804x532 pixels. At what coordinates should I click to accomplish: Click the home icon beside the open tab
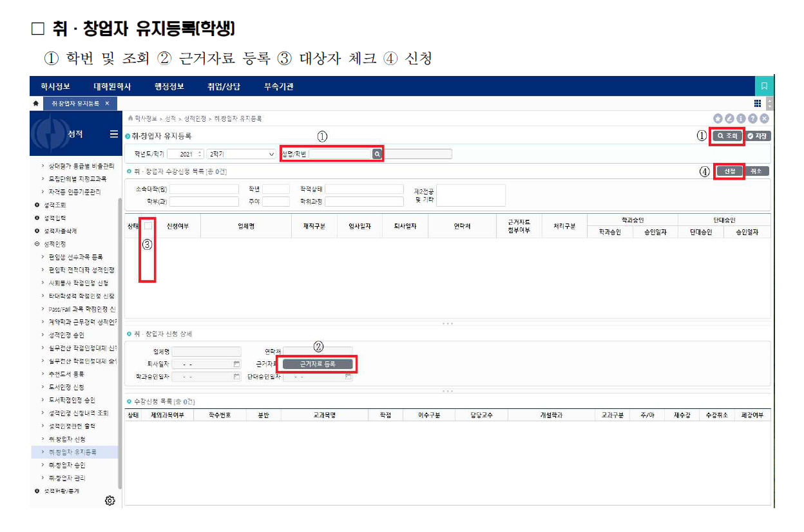point(36,104)
